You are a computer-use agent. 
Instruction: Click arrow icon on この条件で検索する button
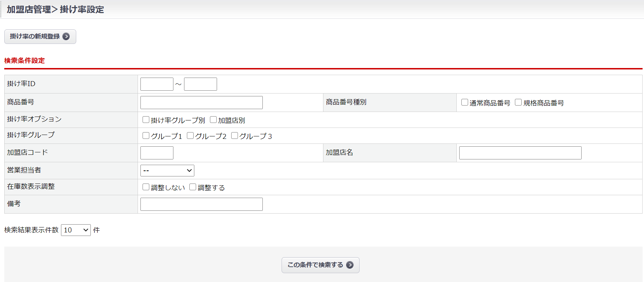[x=350, y=265]
